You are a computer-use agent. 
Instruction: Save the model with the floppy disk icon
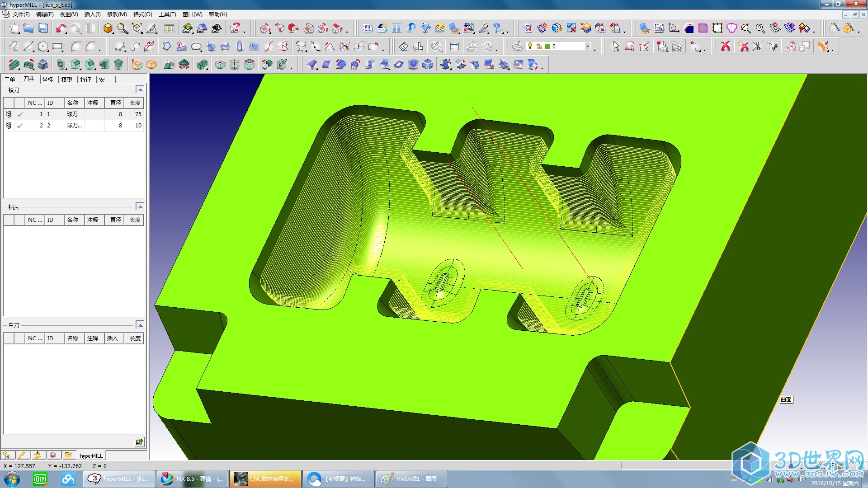[43, 28]
